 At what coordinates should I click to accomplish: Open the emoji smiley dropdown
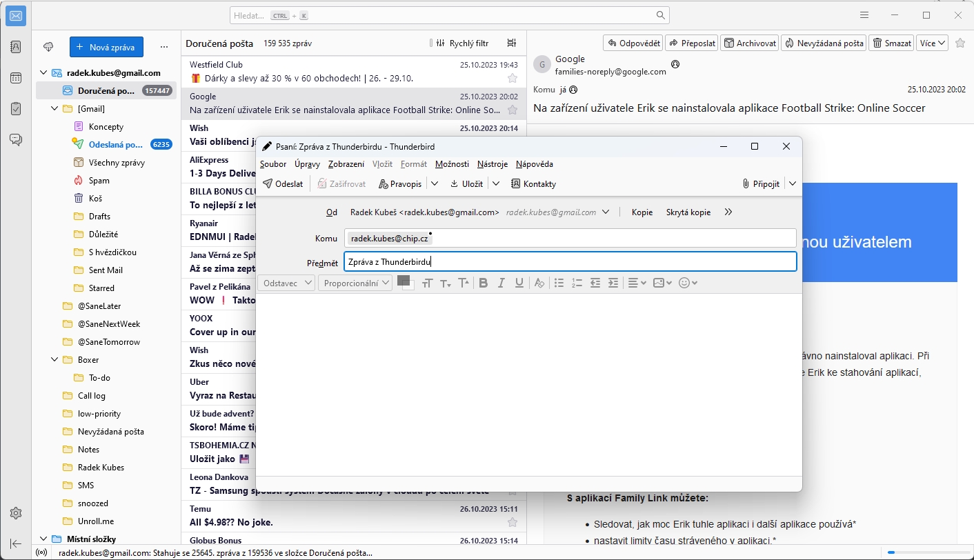688,283
